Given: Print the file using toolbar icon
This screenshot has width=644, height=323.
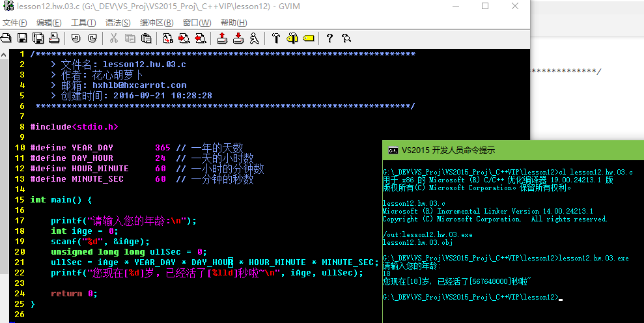Looking at the screenshot, I should (x=55, y=38).
